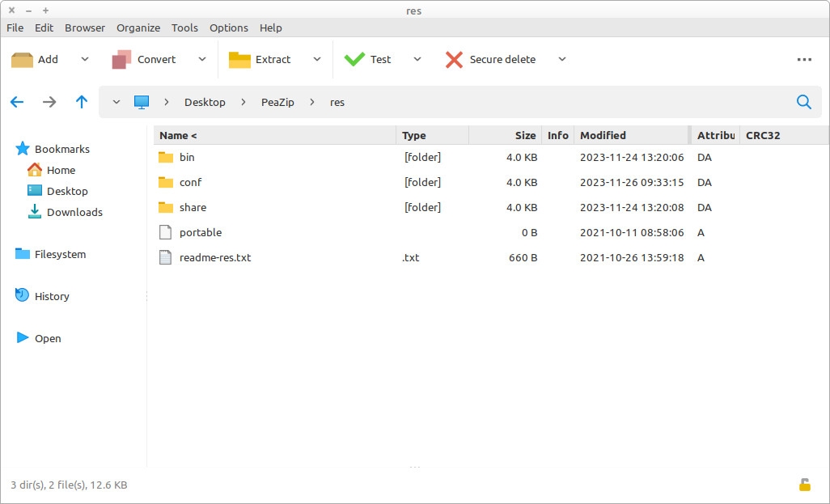Expand the Extract dropdown arrow
Screen dimensions: 830x504
[x=317, y=59]
